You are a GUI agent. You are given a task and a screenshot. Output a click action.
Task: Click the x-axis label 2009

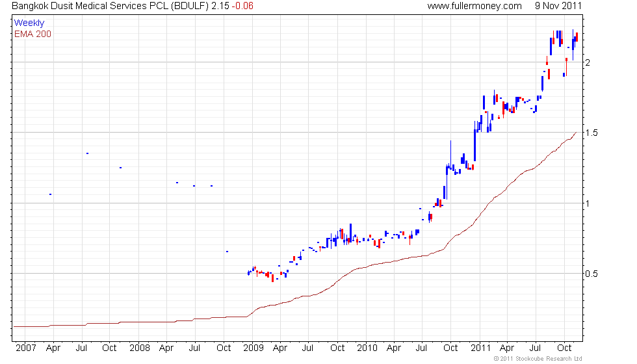tap(253, 348)
